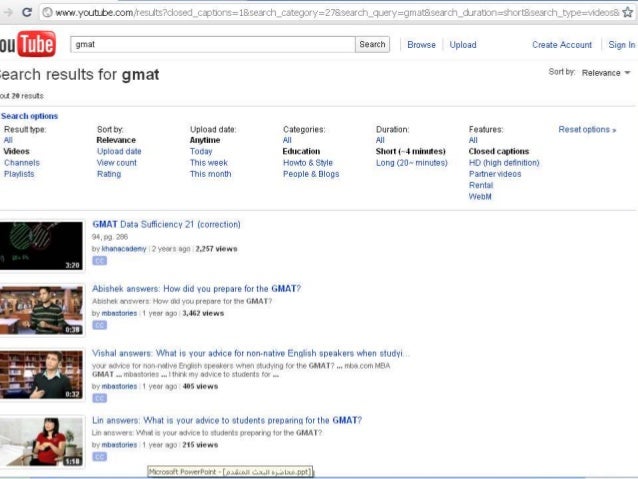
Task: Sort results by Rating
Action: [x=109, y=174]
